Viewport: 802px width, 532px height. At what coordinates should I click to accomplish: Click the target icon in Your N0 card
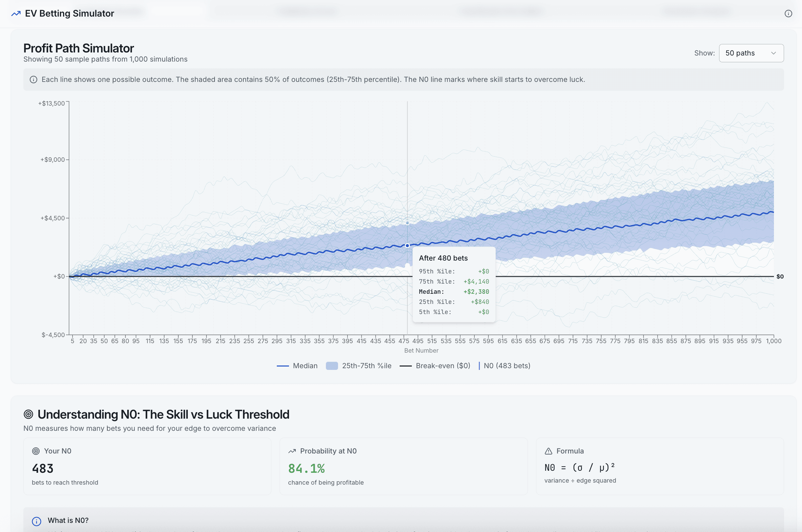[36, 451]
